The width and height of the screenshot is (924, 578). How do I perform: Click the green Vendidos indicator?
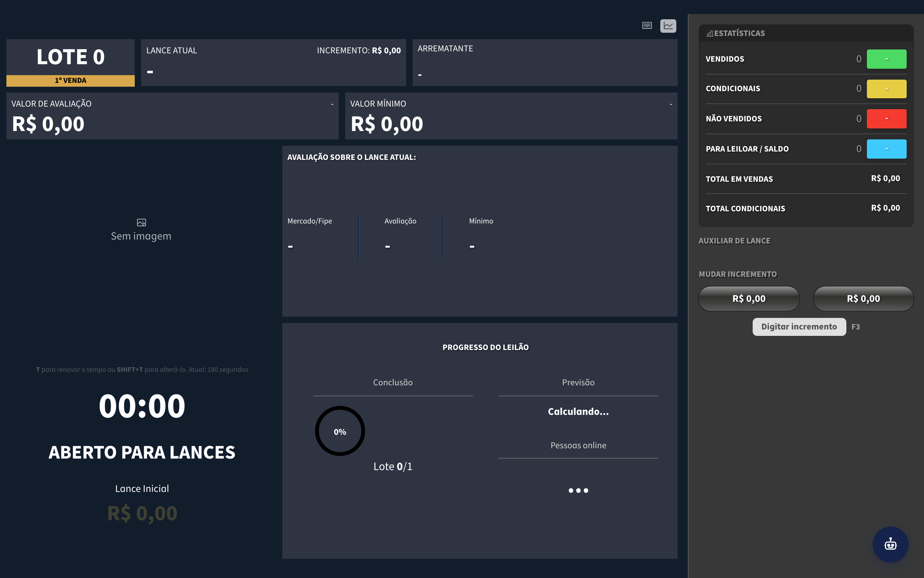click(x=886, y=59)
